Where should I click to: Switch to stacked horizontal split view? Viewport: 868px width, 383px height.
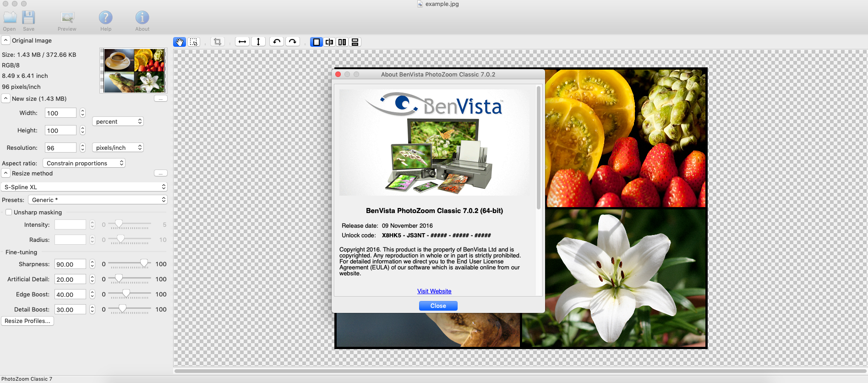coord(355,42)
